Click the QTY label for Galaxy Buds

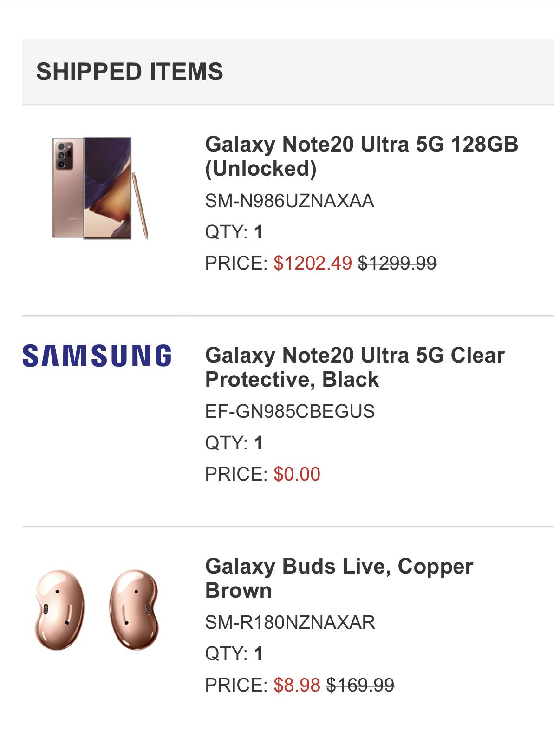[x=226, y=654]
